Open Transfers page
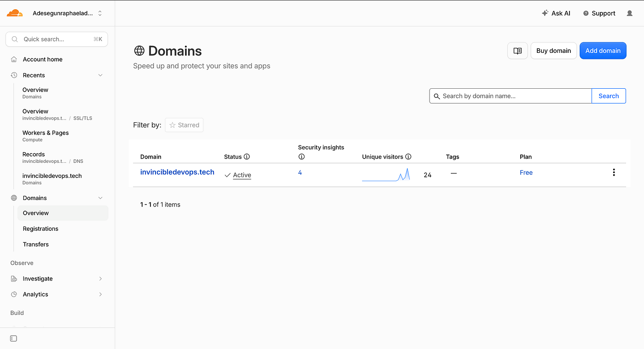Image resolution: width=644 pixels, height=349 pixels. (x=36, y=244)
